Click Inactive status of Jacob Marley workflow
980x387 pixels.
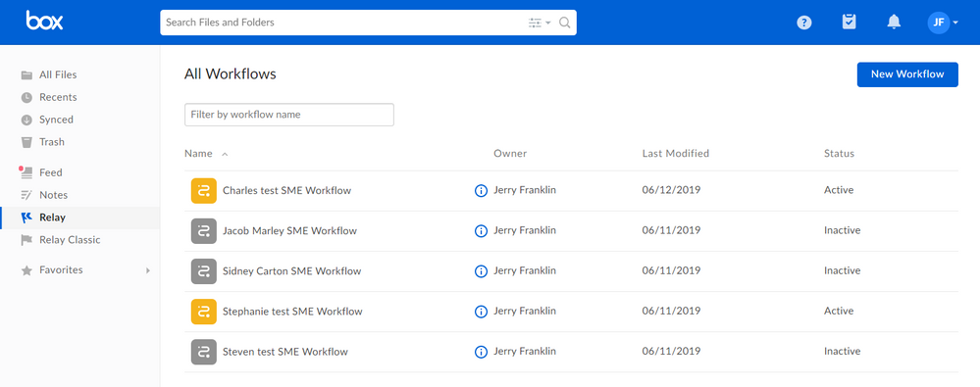842,230
